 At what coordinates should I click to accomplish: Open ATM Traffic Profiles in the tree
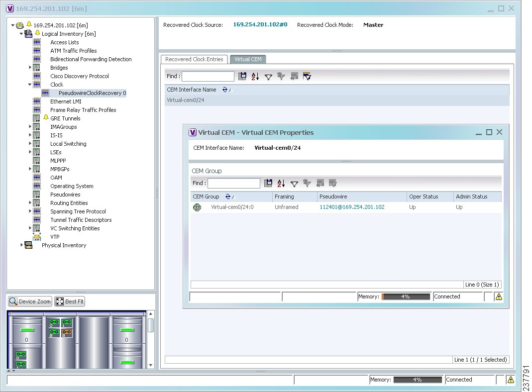click(x=74, y=51)
